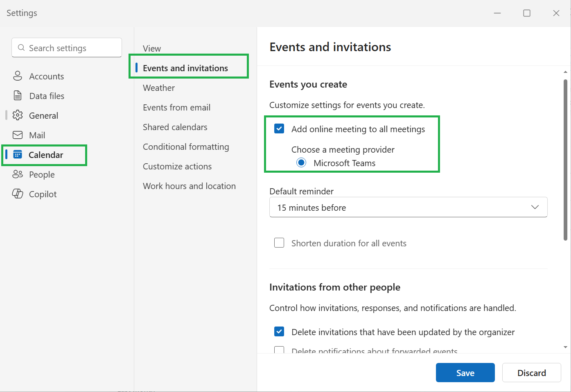Open Shared calendars settings
The height and width of the screenshot is (392, 571).
click(175, 127)
